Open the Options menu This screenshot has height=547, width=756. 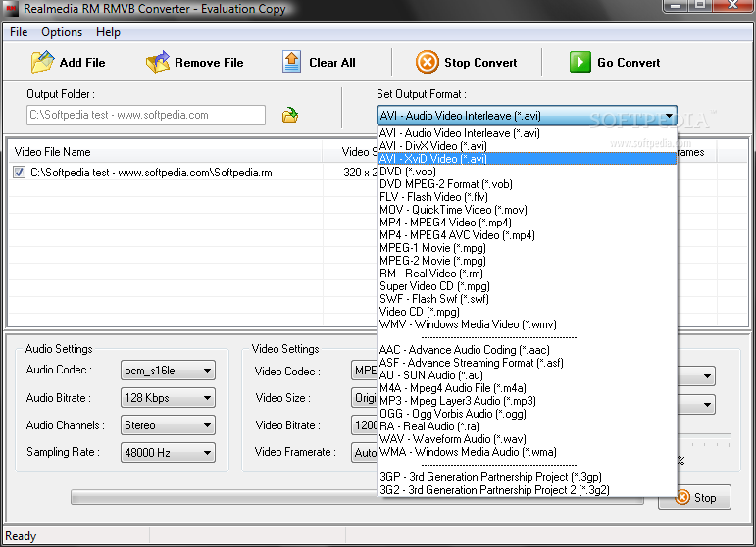(x=62, y=32)
